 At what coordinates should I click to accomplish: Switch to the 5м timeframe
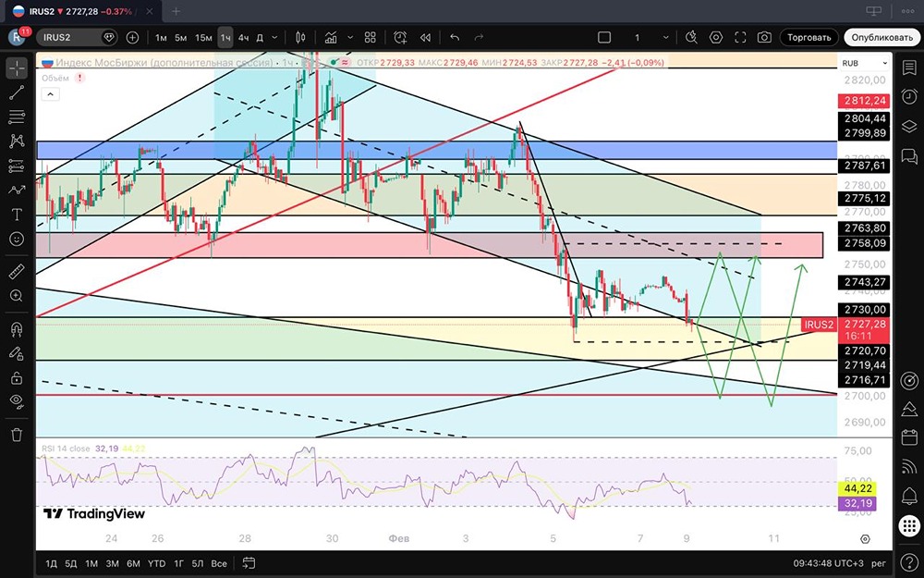[x=181, y=37]
